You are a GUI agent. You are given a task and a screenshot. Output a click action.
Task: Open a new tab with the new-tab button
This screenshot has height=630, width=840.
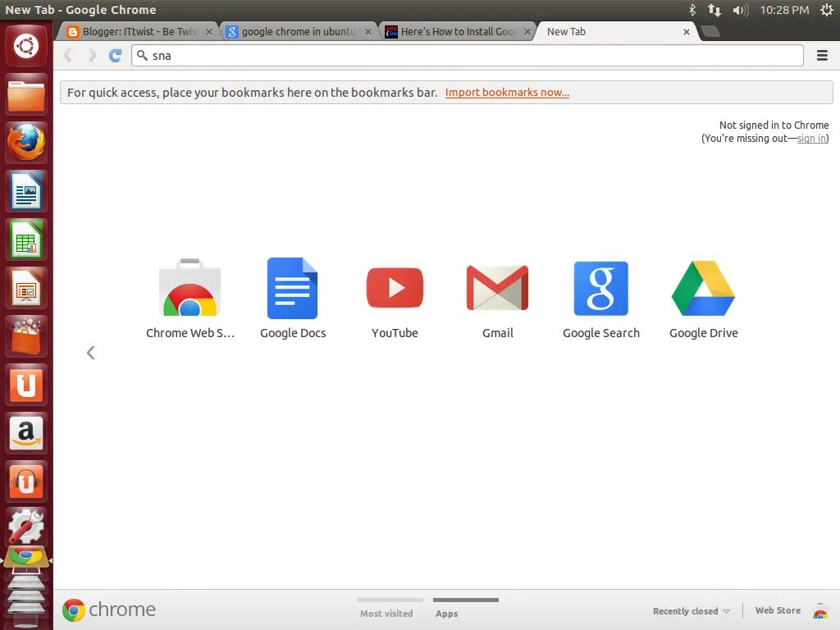pos(710,32)
